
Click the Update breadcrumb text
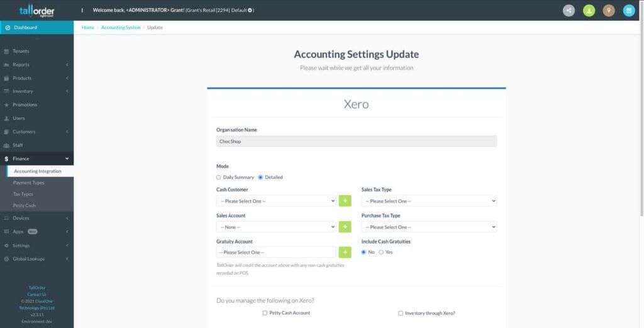pyautogui.click(x=155, y=28)
